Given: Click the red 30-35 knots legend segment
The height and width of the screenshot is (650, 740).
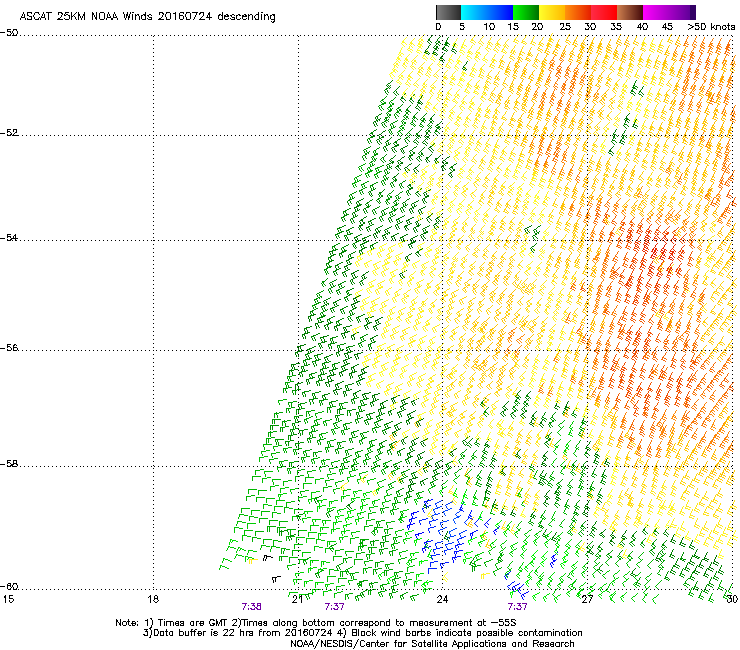Looking at the screenshot, I should click(604, 12).
